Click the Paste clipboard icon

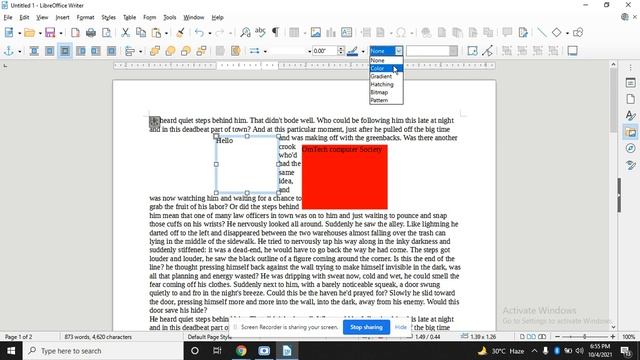point(156,33)
